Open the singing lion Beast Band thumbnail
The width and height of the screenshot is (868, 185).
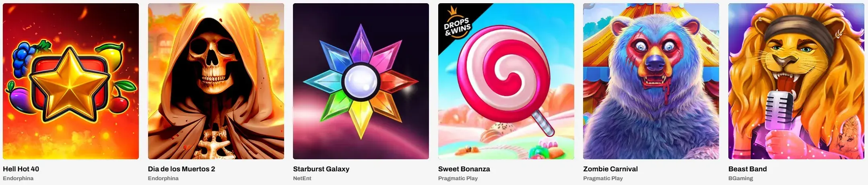coord(796,81)
